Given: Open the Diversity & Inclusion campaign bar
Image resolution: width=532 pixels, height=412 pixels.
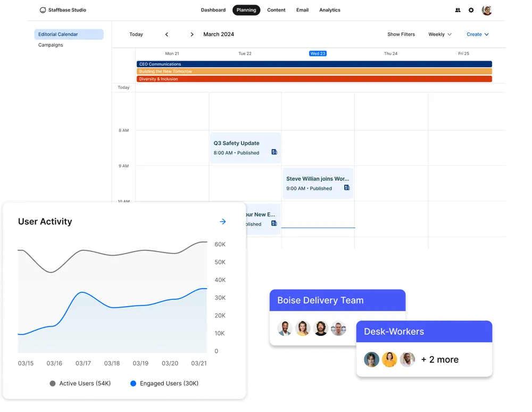Looking at the screenshot, I should (314, 79).
